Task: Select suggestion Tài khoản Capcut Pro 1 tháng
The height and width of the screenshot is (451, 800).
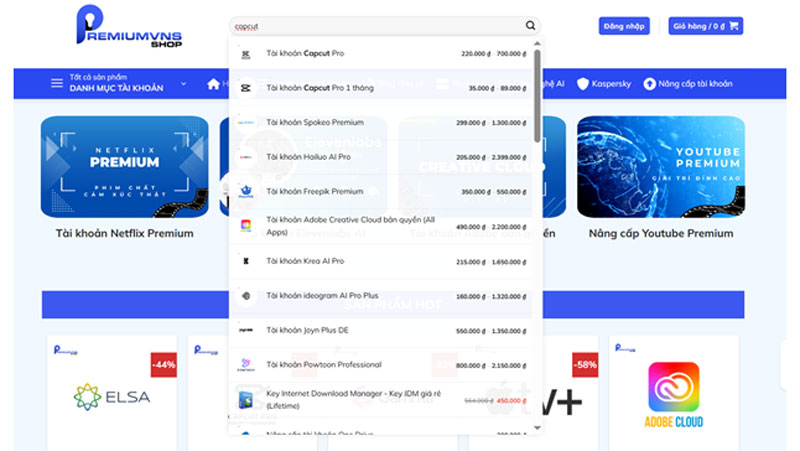Action: tap(320, 88)
